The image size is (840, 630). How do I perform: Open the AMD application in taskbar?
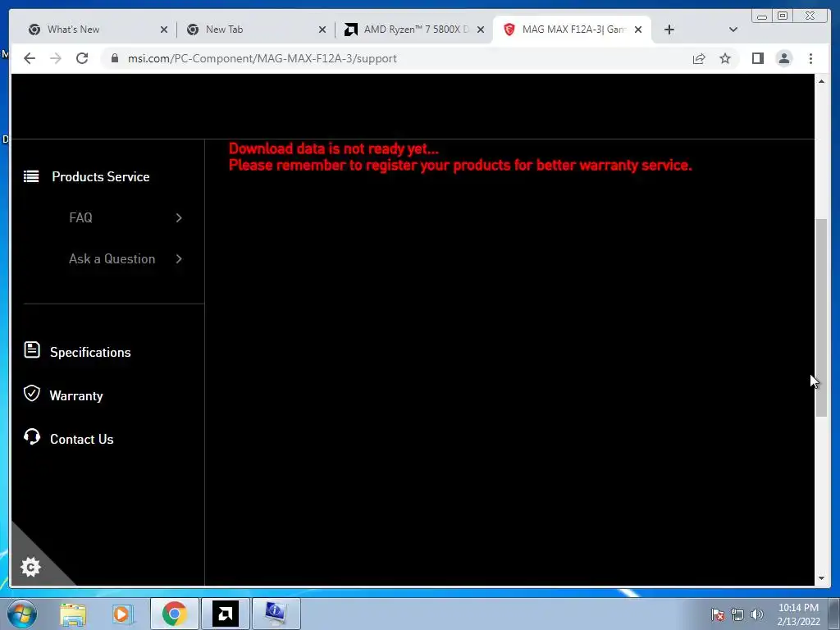[225, 614]
